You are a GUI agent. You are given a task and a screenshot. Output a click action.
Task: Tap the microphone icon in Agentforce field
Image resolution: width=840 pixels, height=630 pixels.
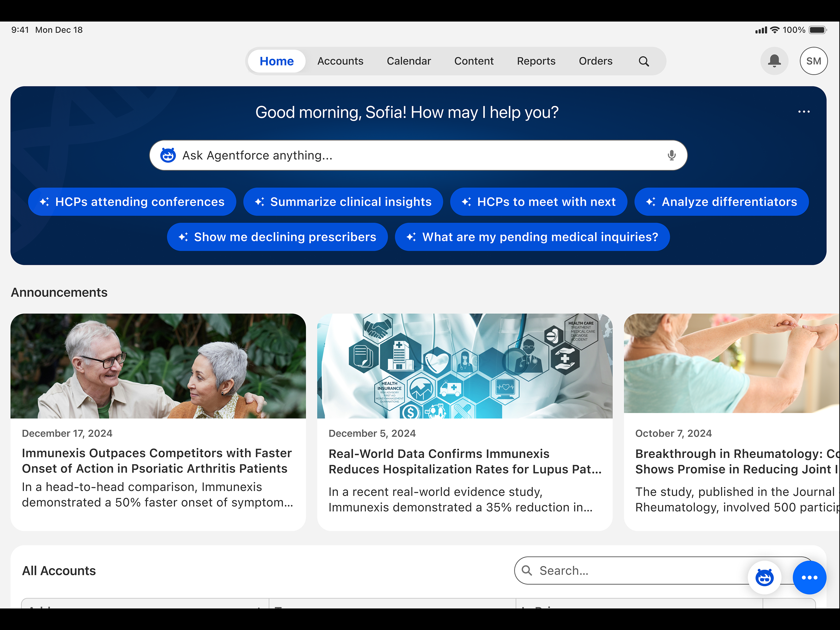pos(672,155)
